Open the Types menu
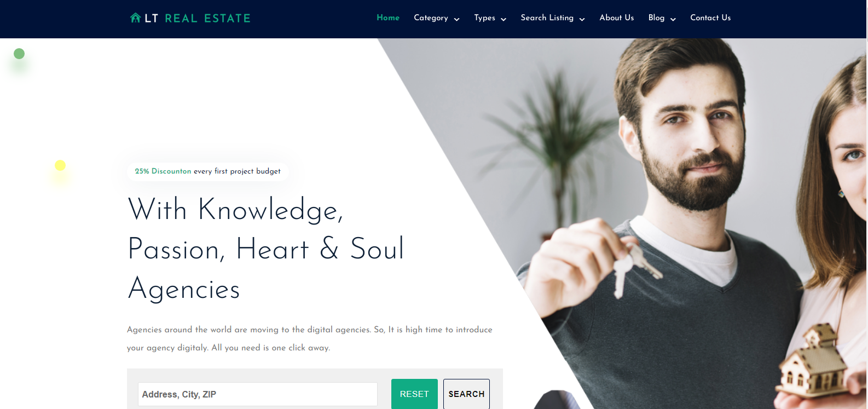 click(x=484, y=18)
